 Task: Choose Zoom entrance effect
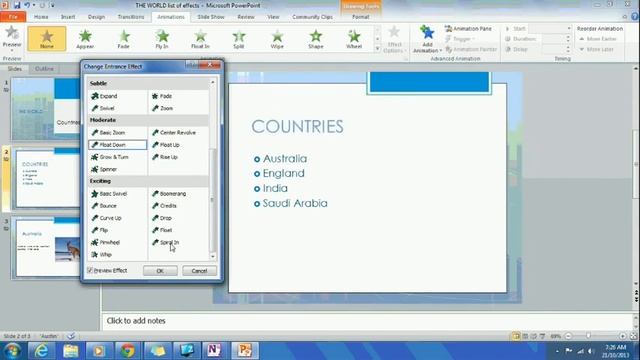tap(162, 109)
